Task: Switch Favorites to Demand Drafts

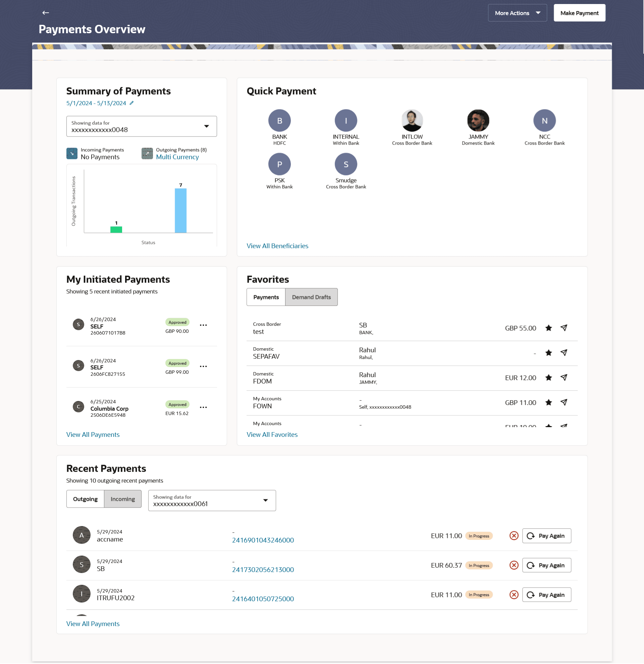Action: coord(311,297)
